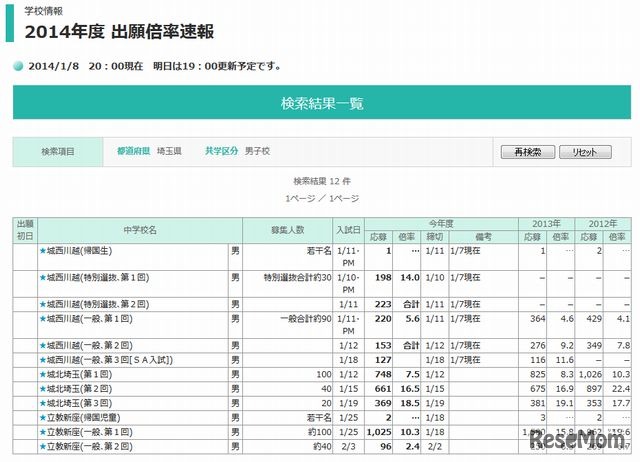
Task: Open 立教新座(帰国児童) school link
Action: click(84, 418)
